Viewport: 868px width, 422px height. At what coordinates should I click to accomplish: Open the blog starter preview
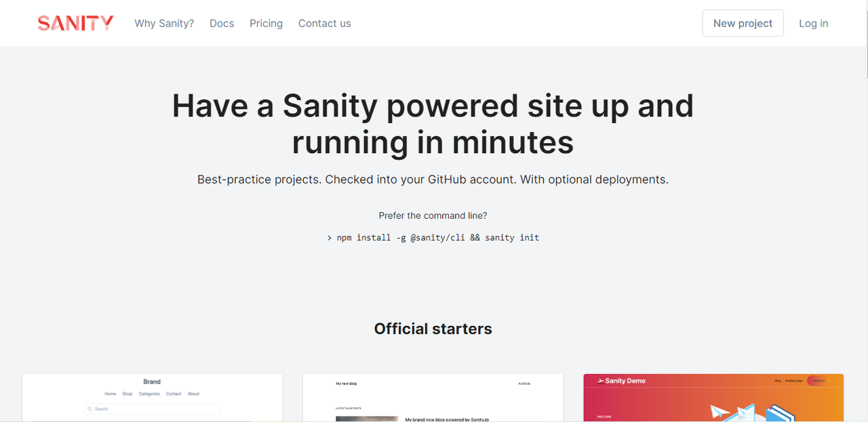[433, 398]
